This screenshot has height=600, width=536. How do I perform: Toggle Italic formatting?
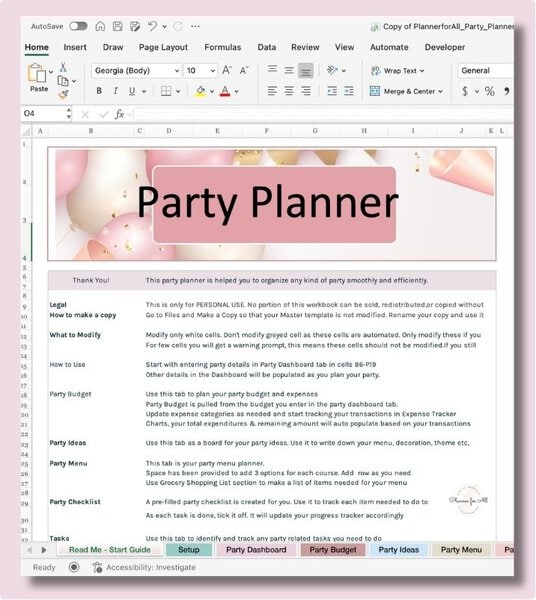click(x=116, y=91)
